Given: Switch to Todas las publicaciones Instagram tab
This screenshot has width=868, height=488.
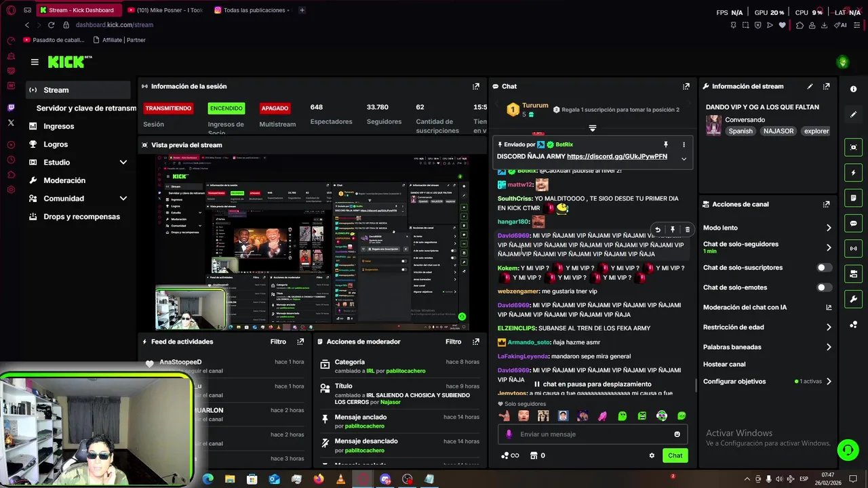Looking at the screenshot, I should point(253,10).
